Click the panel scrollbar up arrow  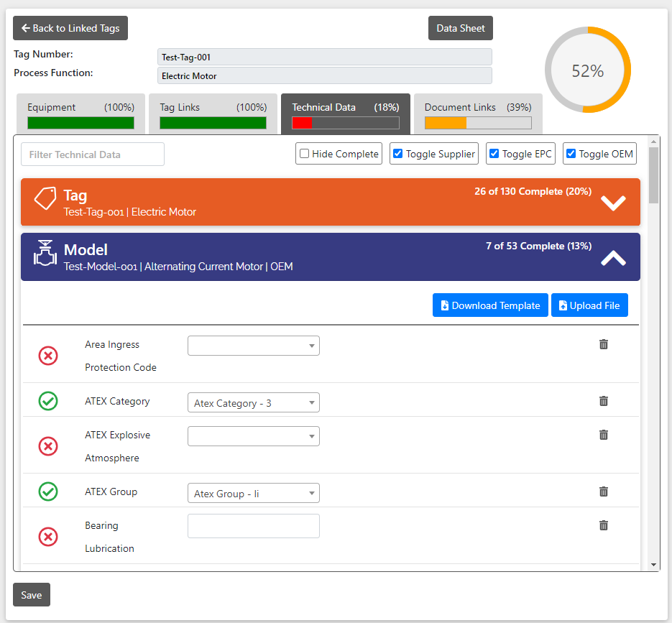pos(653,142)
